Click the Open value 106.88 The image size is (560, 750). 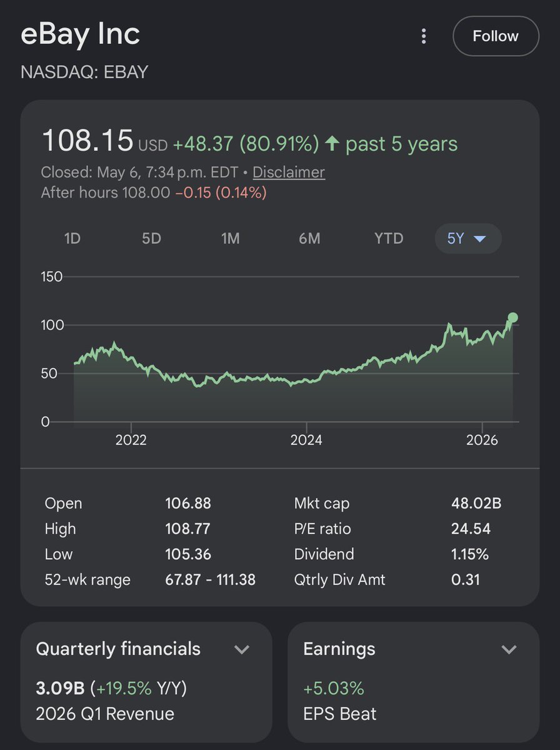[x=187, y=503]
